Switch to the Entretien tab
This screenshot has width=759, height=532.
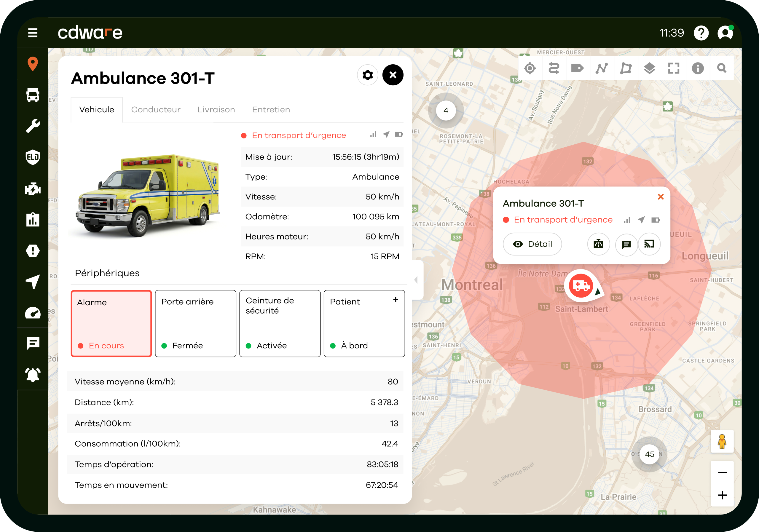coord(271,110)
